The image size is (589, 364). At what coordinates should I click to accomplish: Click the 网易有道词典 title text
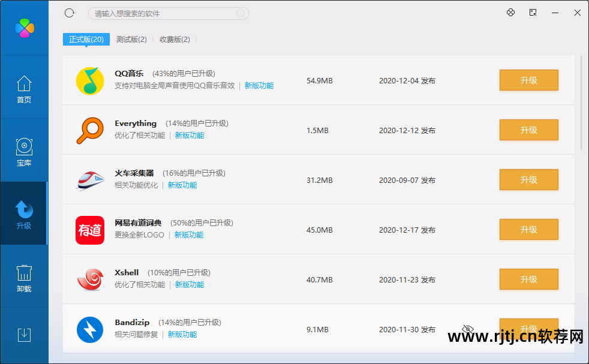pos(138,222)
